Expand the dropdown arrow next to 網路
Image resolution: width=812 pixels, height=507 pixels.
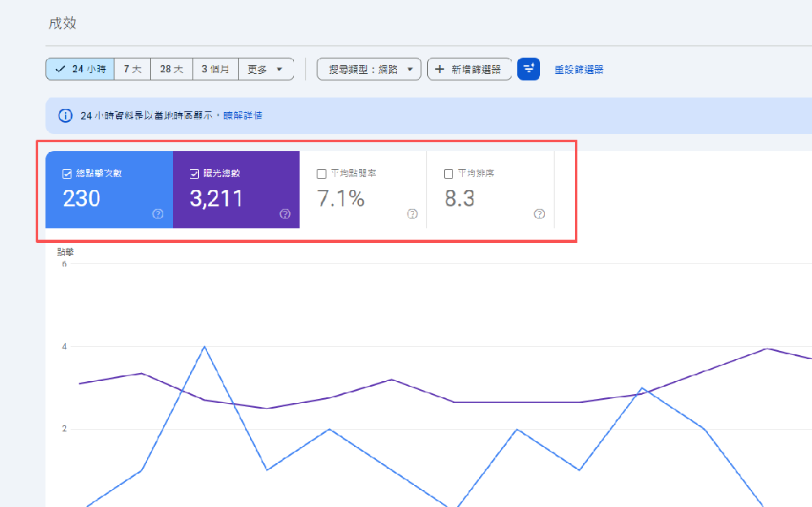click(x=412, y=69)
